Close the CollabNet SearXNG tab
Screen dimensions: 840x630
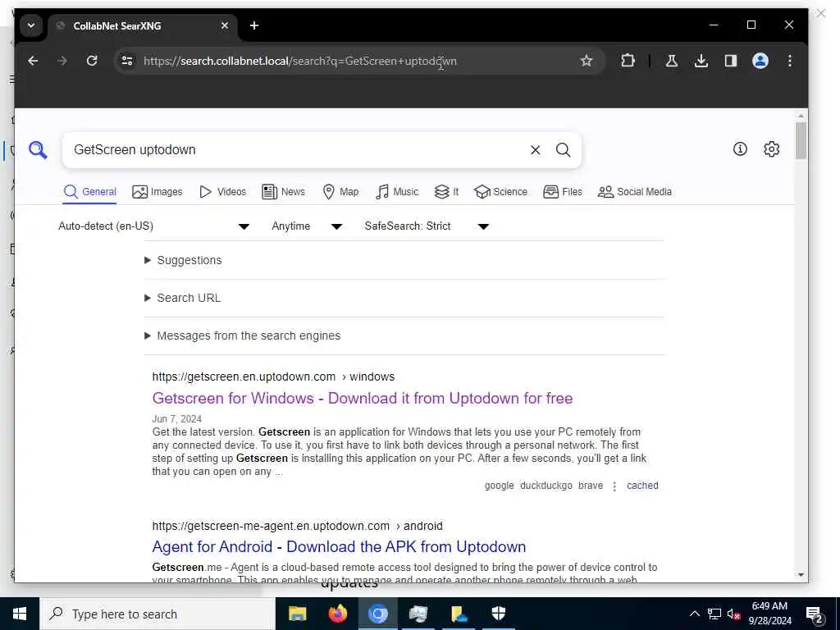click(225, 25)
